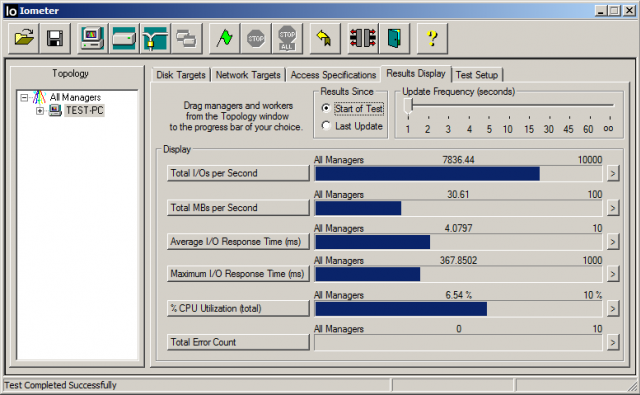Viewport: 640px width, 395px height.
Task: Click the % CPU Utilization (total) button
Action: (238, 308)
